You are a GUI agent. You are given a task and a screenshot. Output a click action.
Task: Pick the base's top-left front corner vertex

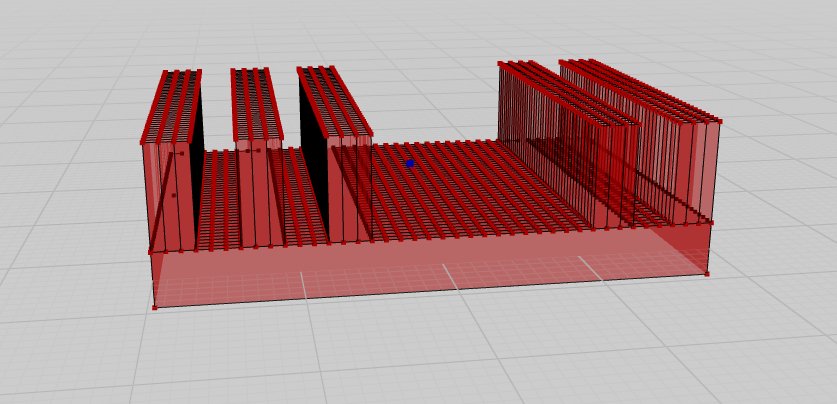pos(151,251)
